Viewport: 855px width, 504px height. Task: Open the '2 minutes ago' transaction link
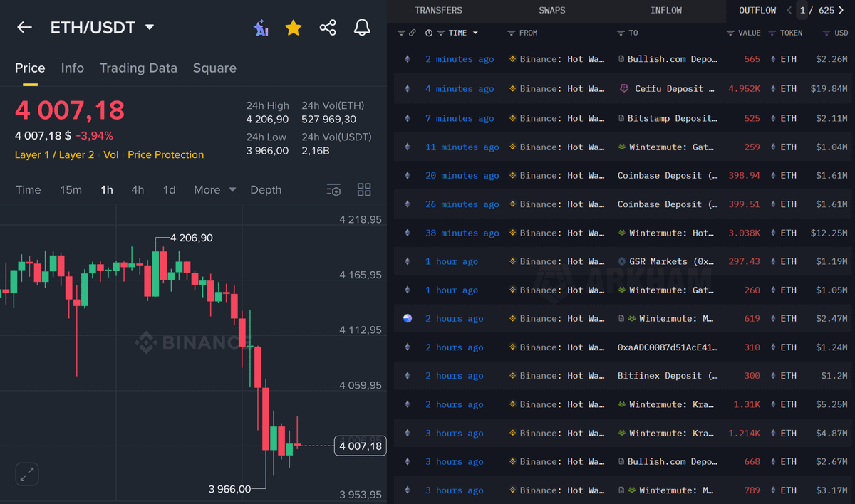click(x=460, y=59)
